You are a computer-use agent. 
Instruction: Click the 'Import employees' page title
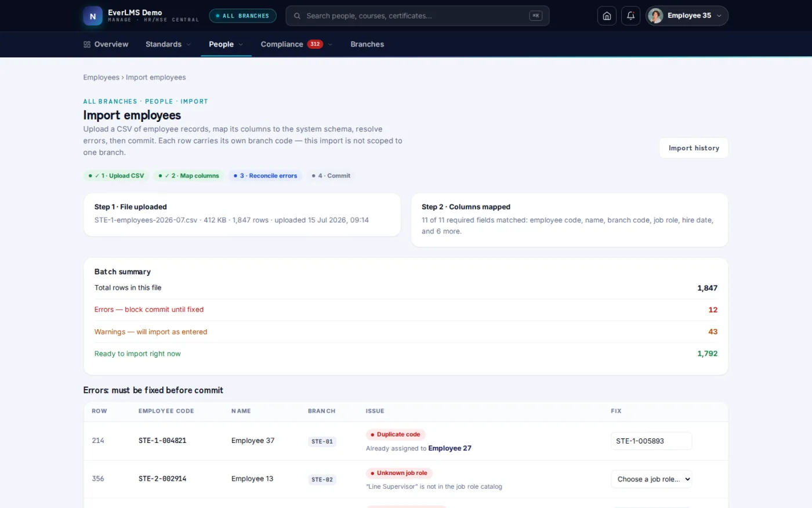point(132,116)
